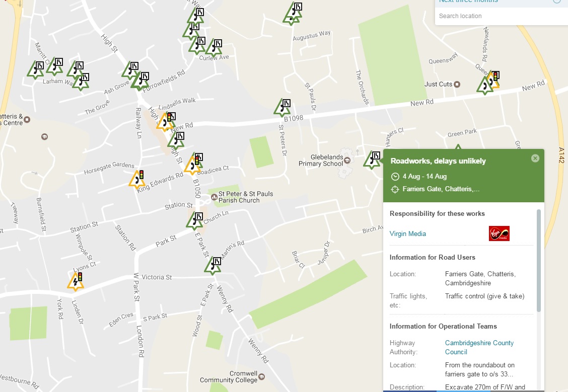The image size is (568, 392).
Task: Select St Peter & St Pauls Parish Church pin
Action: click(x=214, y=197)
